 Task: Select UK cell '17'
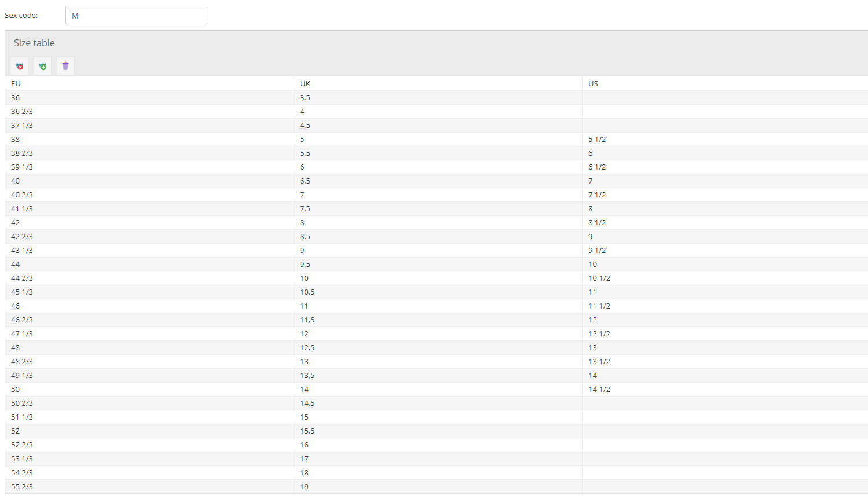438,458
